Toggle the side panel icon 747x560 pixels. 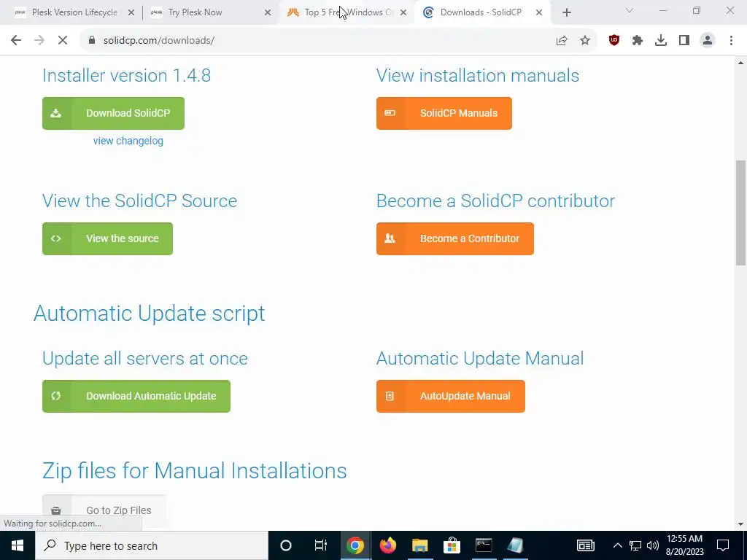[x=684, y=41]
